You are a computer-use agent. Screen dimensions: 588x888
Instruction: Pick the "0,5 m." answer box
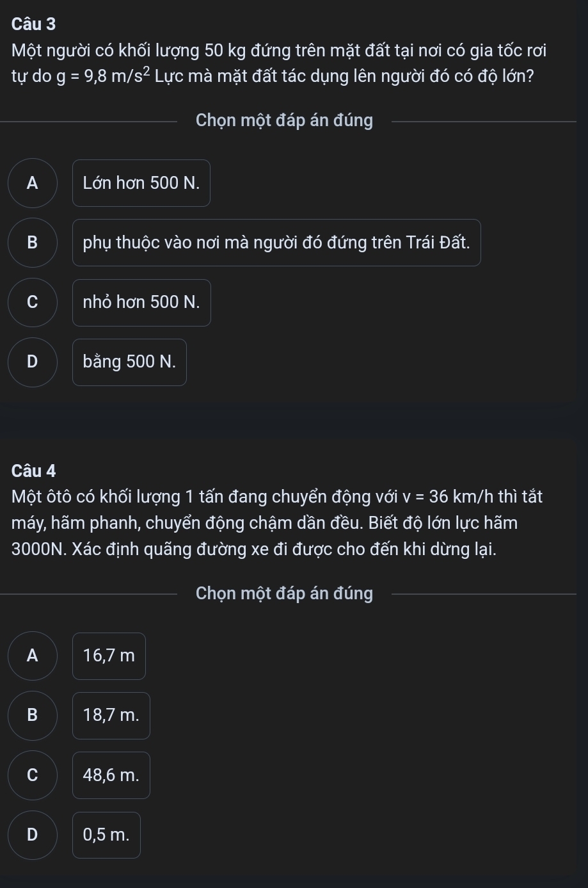(x=106, y=835)
